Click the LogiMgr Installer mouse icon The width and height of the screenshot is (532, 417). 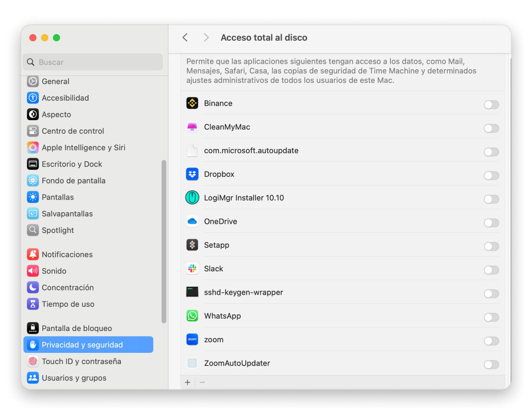coord(192,198)
